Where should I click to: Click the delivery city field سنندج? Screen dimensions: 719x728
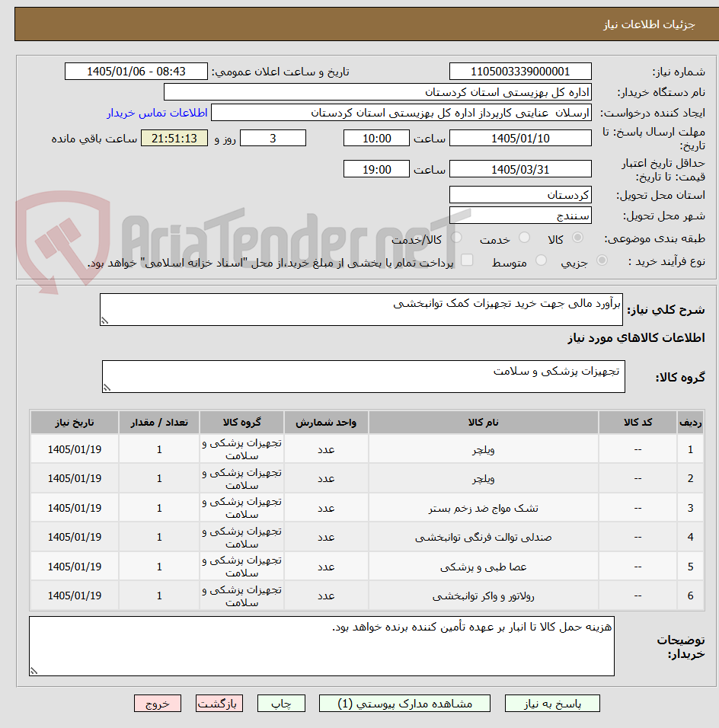coord(520,216)
